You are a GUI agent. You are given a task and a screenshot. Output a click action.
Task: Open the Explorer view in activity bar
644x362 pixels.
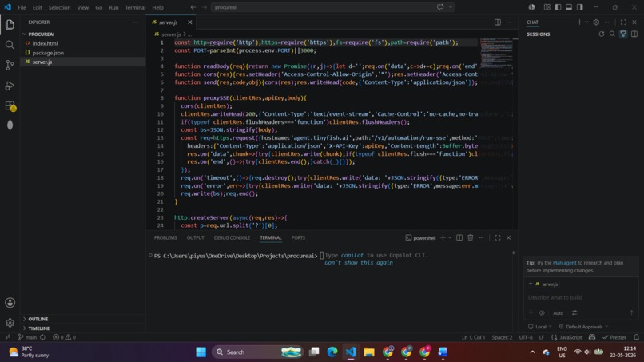pyautogui.click(x=10, y=25)
